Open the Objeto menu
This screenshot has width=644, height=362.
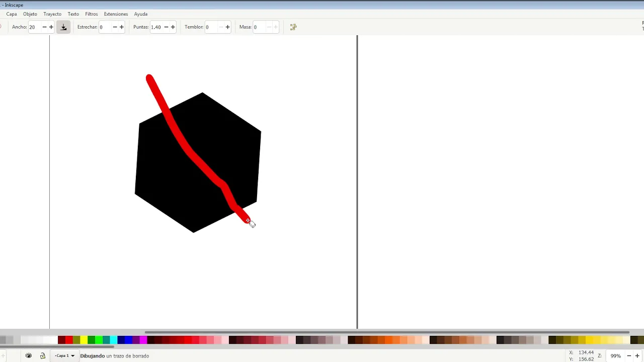(30, 14)
